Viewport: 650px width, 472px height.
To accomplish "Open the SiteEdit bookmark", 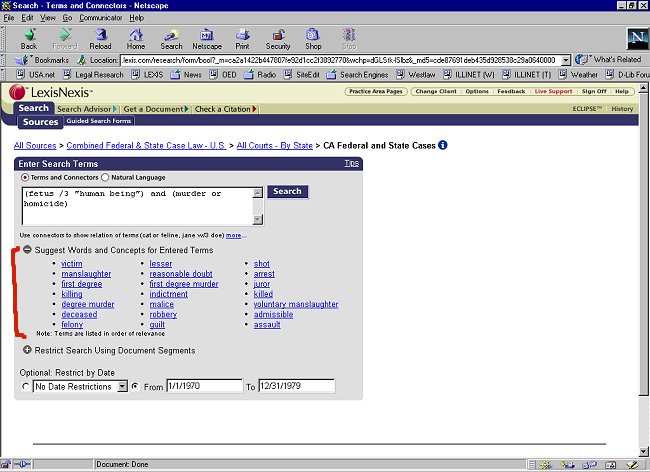I will 302,75.
